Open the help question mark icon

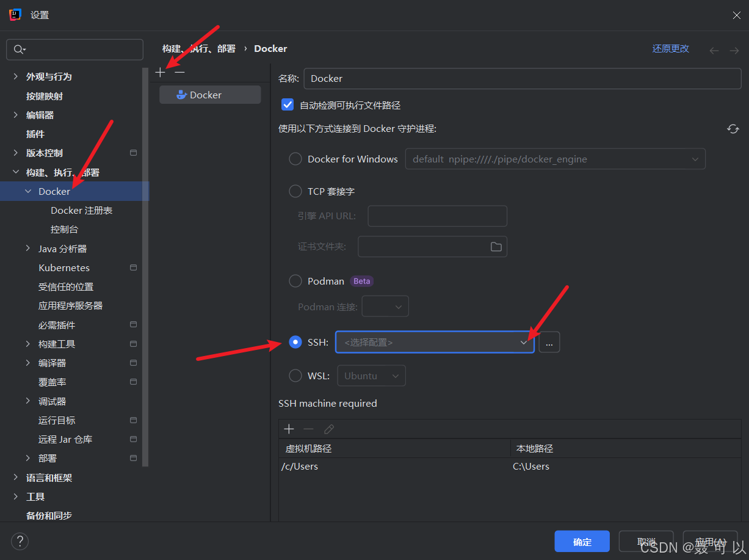pos(20,541)
